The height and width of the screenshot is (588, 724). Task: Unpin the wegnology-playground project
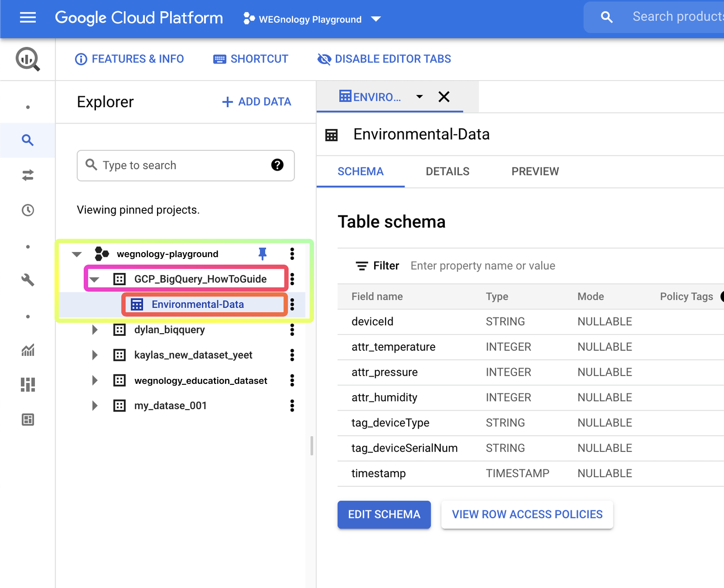point(262,254)
